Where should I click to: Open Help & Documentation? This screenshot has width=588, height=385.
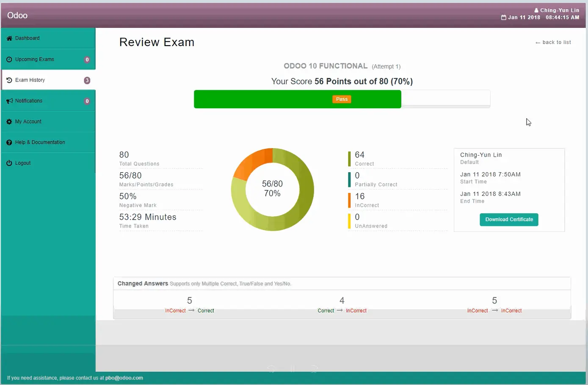(x=48, y=142)
